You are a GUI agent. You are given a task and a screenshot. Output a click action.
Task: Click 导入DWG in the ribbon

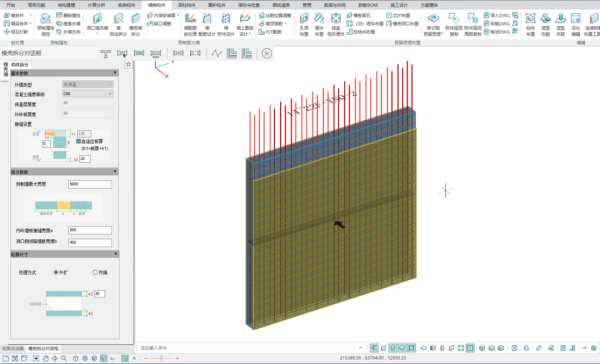click(497, 15)
